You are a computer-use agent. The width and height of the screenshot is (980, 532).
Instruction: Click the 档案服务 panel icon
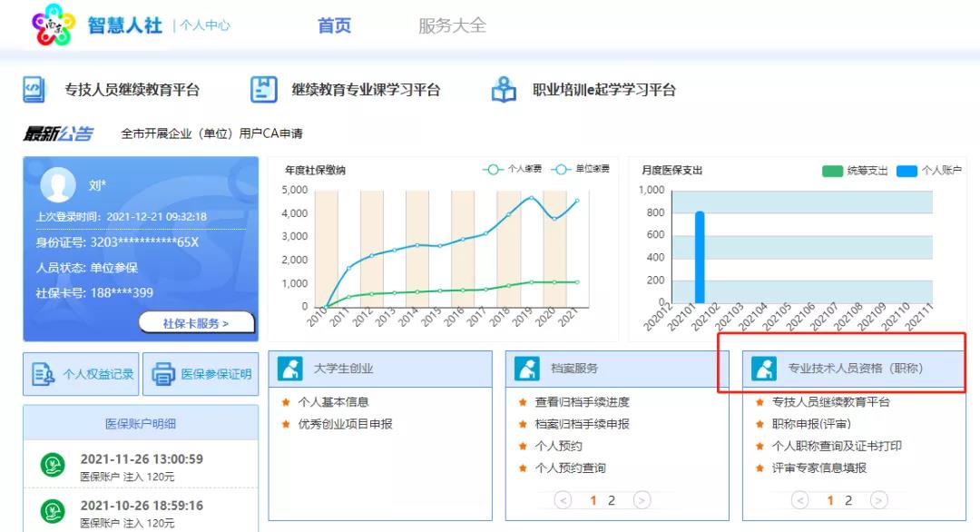click(x=527, y=369)
